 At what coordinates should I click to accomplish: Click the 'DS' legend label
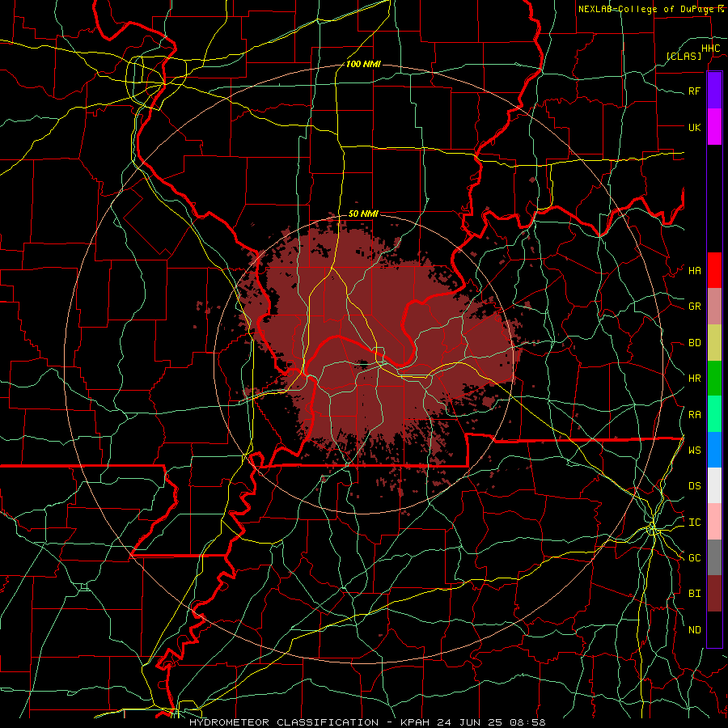pyautogui.click(x=695, y=486)
